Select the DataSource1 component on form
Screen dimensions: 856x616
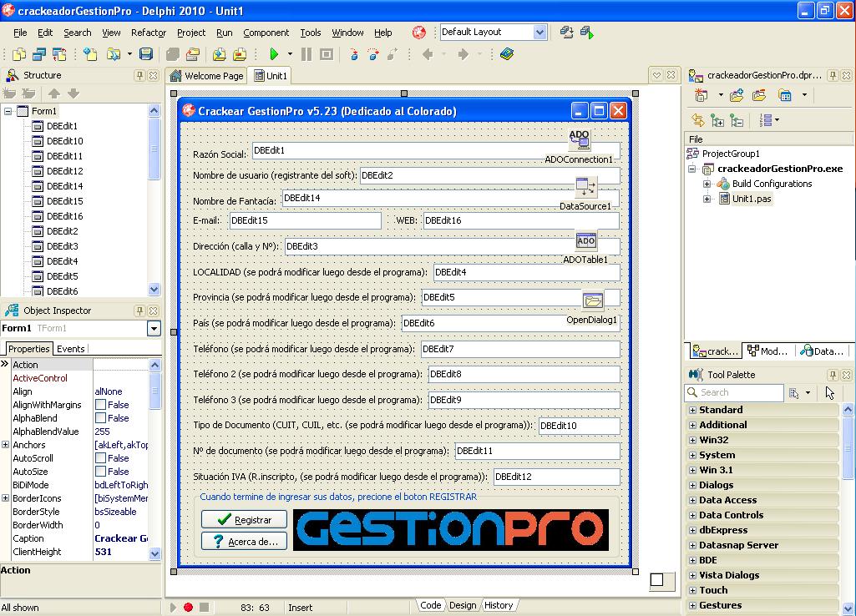pos(585,187)
